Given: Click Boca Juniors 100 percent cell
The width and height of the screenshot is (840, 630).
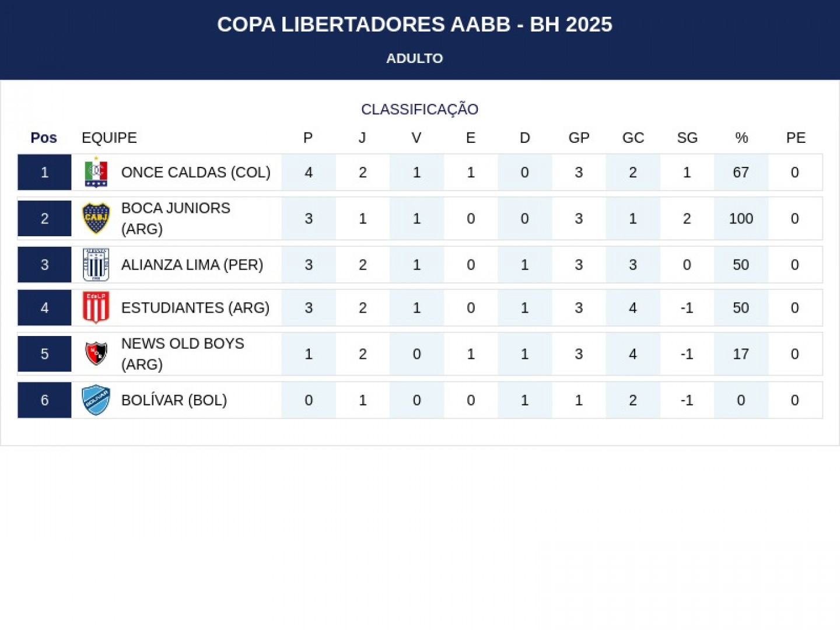Looking at the screenshot, I should [x=741, y=218].
